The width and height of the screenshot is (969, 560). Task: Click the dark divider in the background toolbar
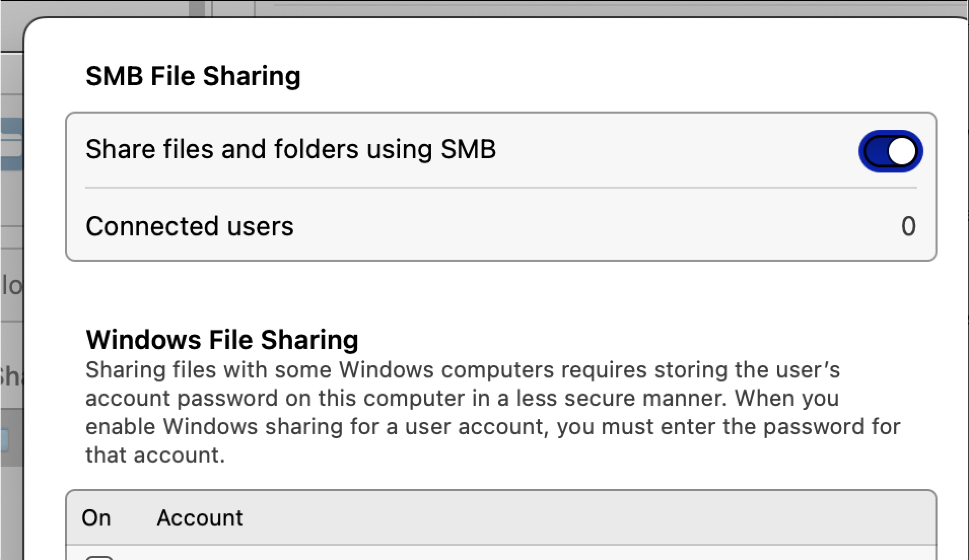198,8
